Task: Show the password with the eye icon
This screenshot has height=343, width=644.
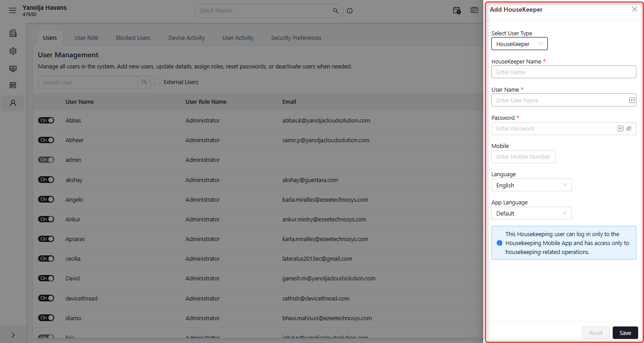Action: point(629,128)
